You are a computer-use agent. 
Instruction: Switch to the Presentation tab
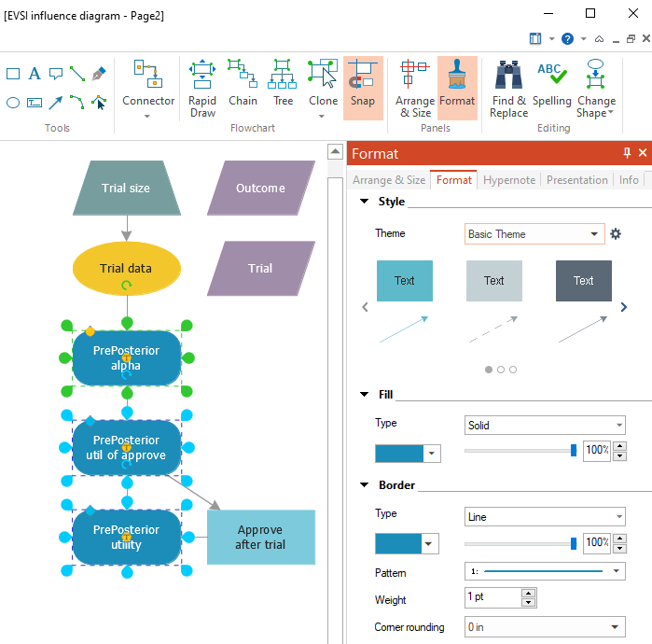576,180
